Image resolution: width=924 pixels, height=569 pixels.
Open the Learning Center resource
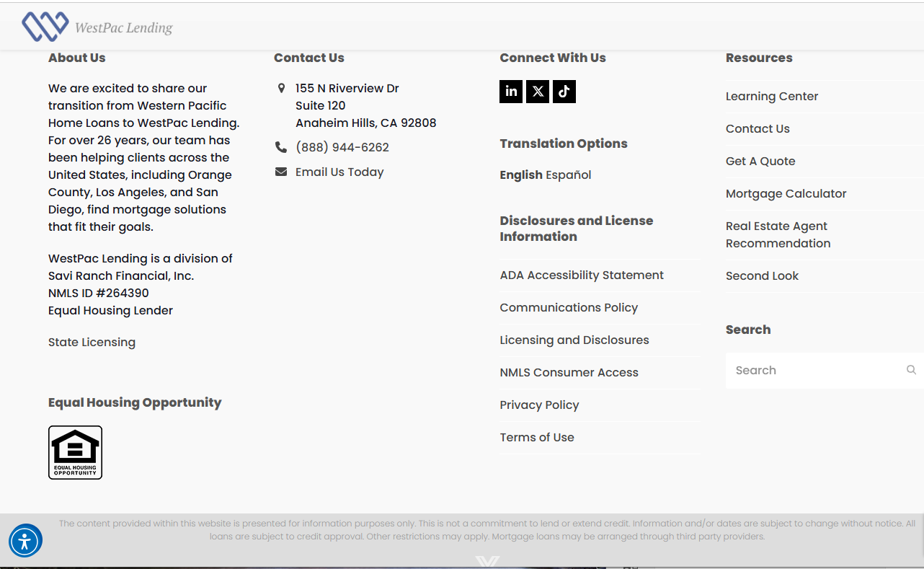(x=772, y=96)
